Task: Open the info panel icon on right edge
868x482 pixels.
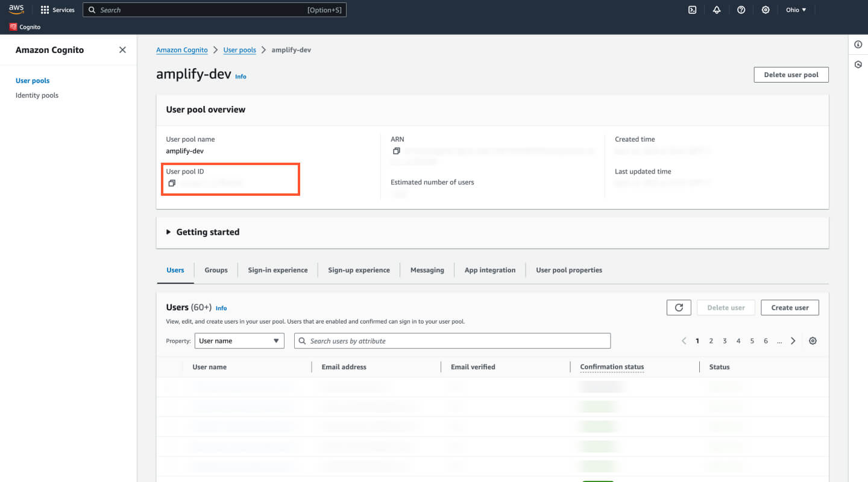Action: click(858, 45)
